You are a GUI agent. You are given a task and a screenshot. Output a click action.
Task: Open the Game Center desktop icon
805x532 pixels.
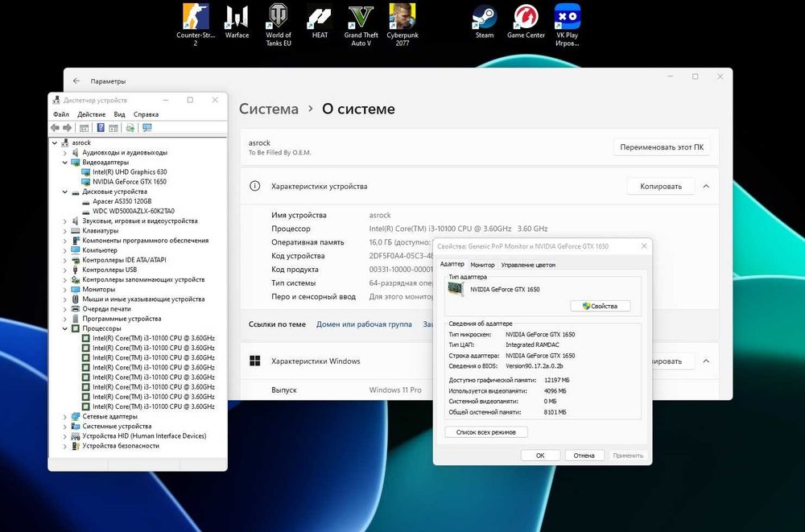[526, 21]
